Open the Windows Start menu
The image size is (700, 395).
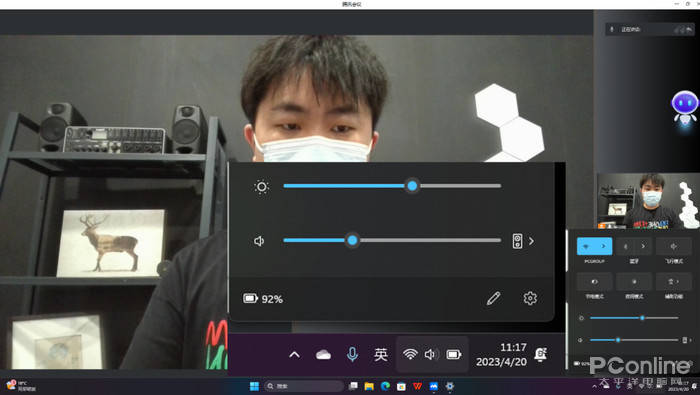coord(254,386)
